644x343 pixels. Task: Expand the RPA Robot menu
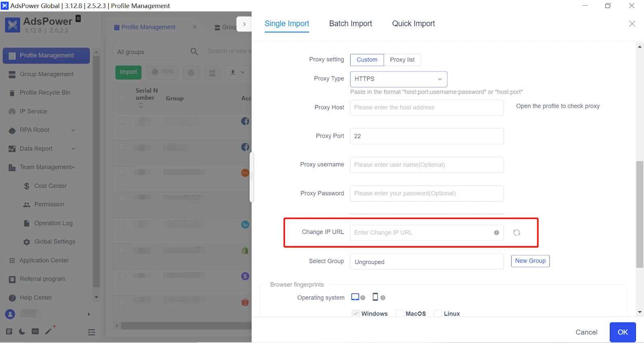tap(73, 130)
